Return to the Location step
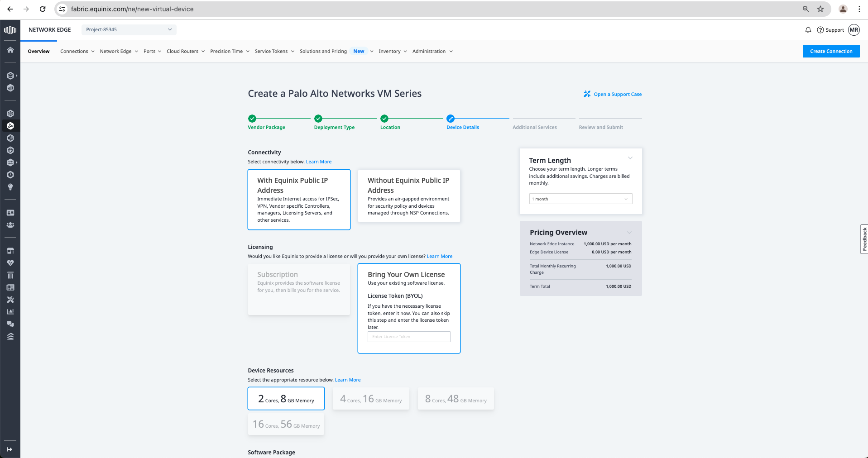 (x=390, y=127)
